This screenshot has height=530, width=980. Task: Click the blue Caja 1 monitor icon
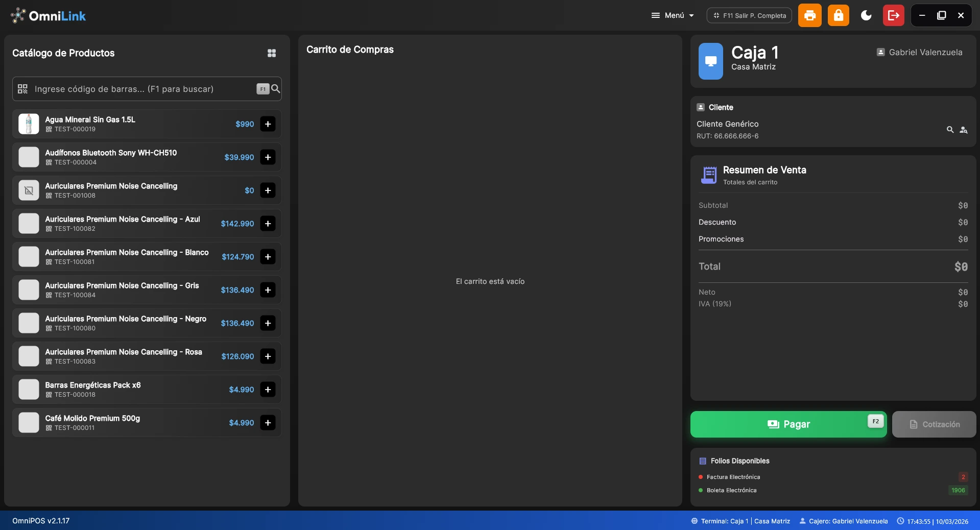(710, 61)
